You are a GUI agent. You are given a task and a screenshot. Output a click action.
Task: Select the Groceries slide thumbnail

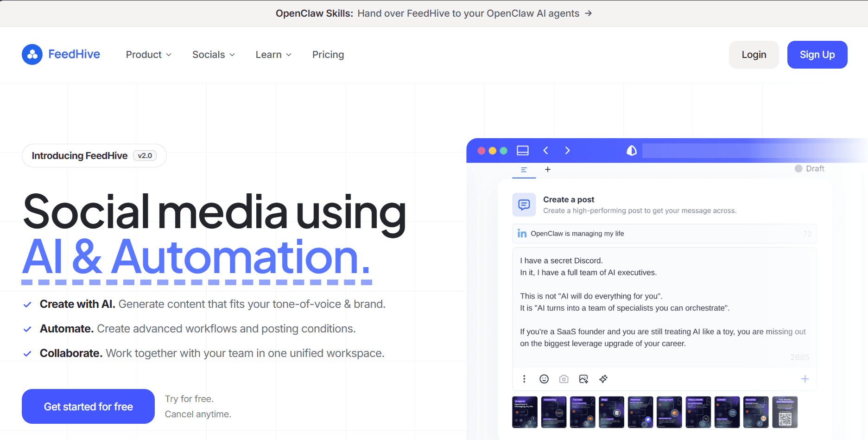756,412
